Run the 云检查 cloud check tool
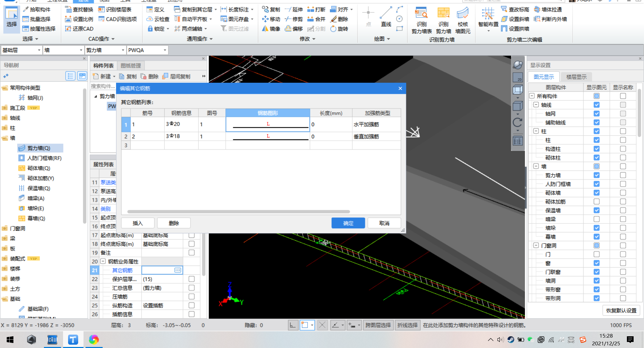 pos(158,19)
